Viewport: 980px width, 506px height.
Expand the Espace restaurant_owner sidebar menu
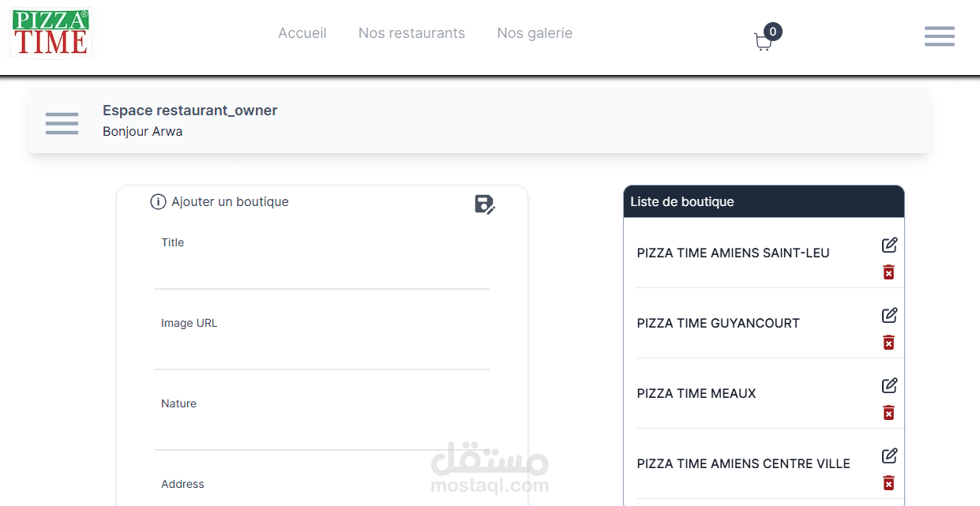(62, 123)
